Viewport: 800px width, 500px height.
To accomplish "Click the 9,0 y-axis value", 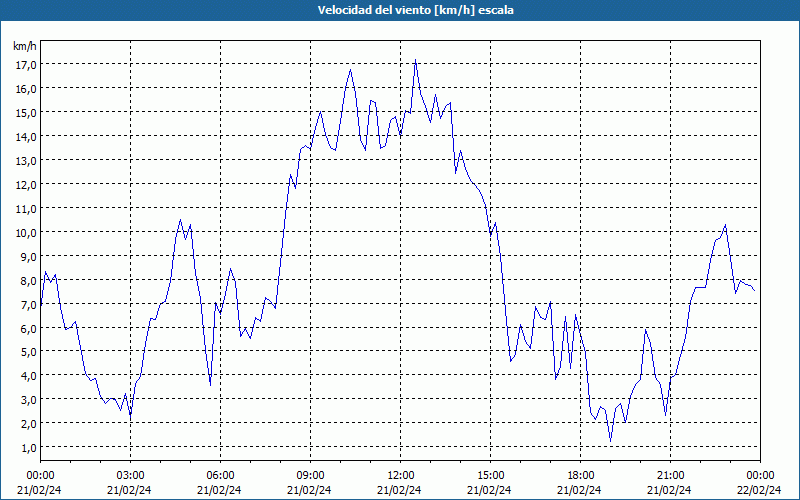I will point(28,257).
